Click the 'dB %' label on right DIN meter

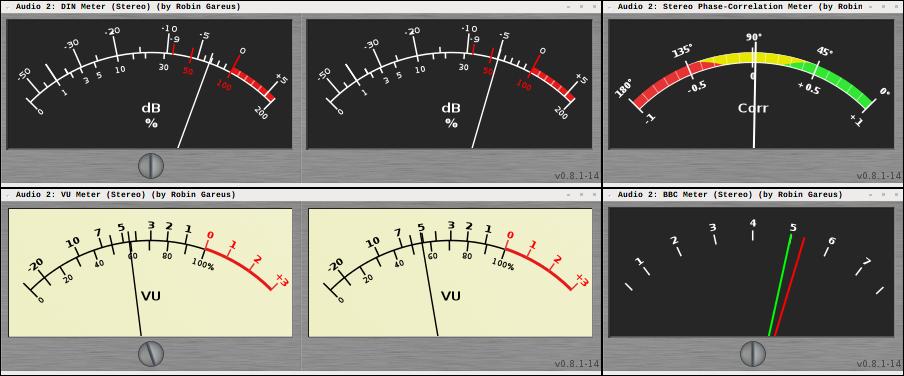coord(451,115)
